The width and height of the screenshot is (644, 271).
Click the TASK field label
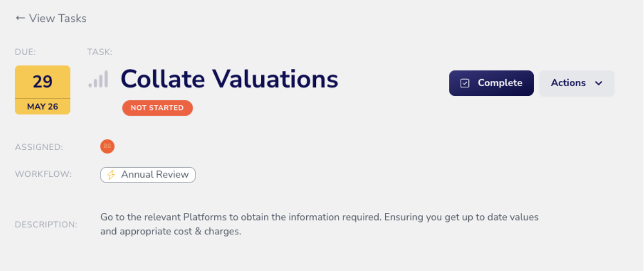100,51
